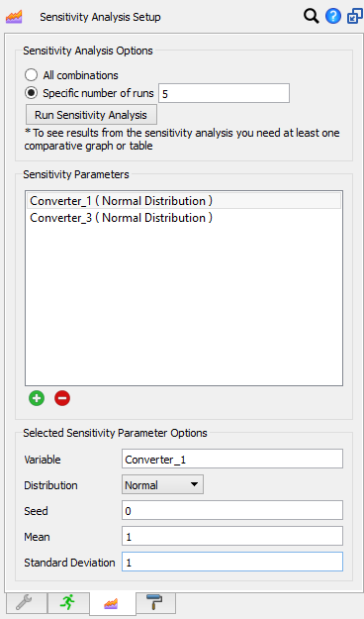The height and width of the screenshot is (619, 364).
Task: Click the sensitivity chart icon beside title
Action: coord(14,17)
